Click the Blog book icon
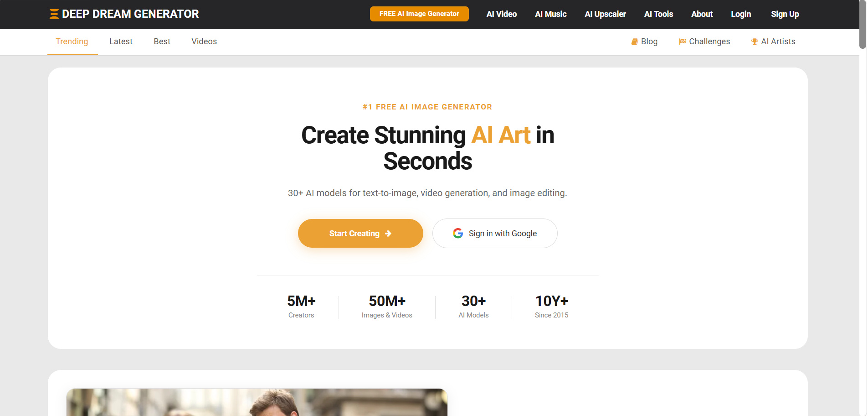The width and height of the screenshot is (868, 416). coord(634,42)
